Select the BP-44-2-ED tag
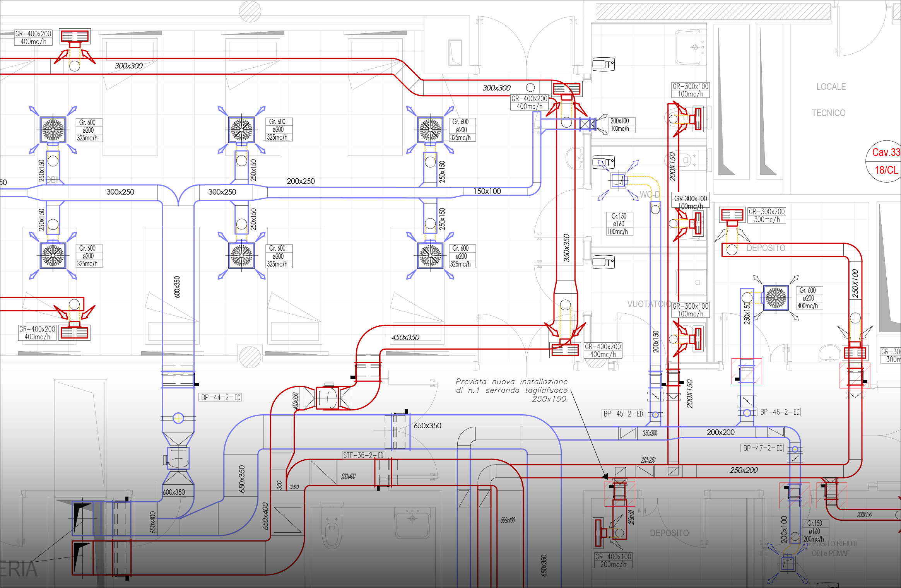Image resolution: width=901 pixels, height=588 pixels. tap(221, 397)
